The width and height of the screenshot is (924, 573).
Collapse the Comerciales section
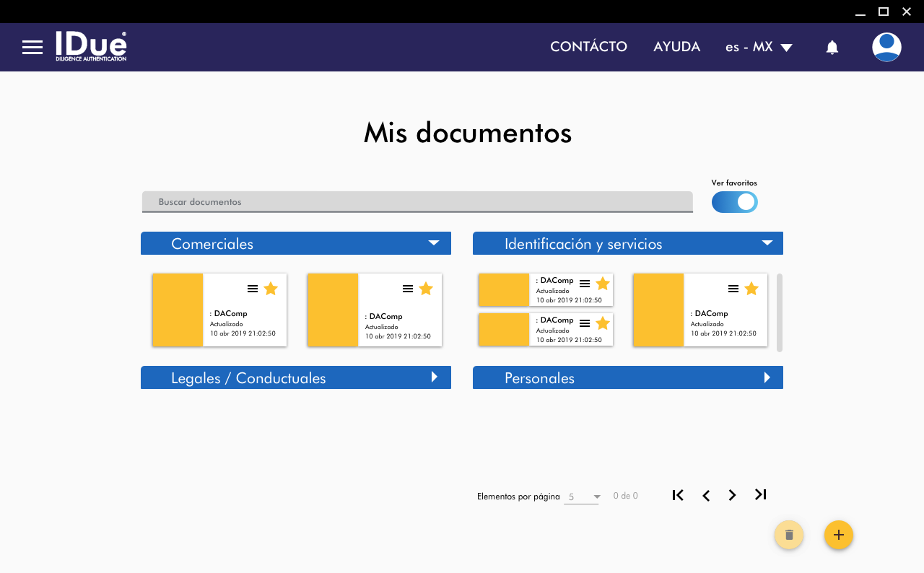click(x=433, y=243)
